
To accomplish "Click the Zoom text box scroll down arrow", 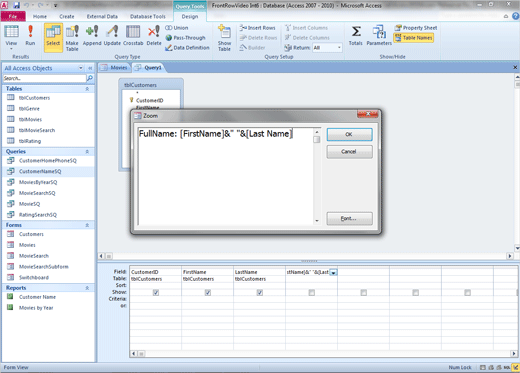I will pyautogui.click(x=317, y=221).
